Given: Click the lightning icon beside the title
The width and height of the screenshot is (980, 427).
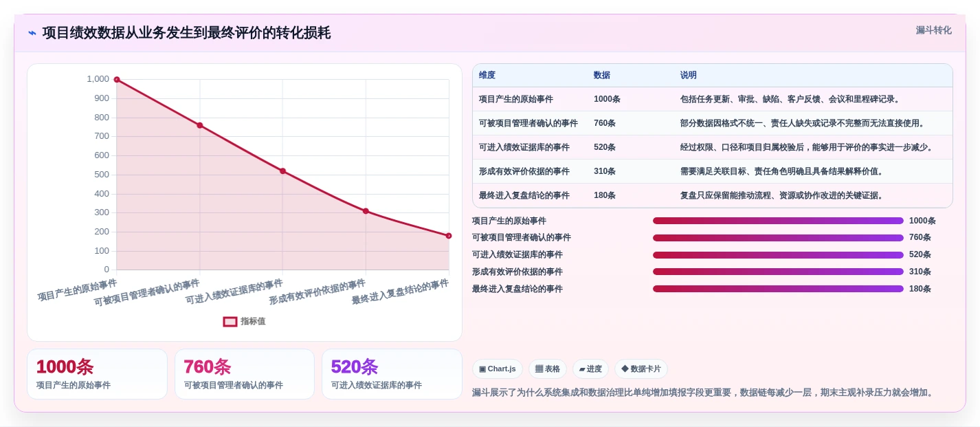Looking at the screenshot, I should pyautogui.click(x=32, y=33).
